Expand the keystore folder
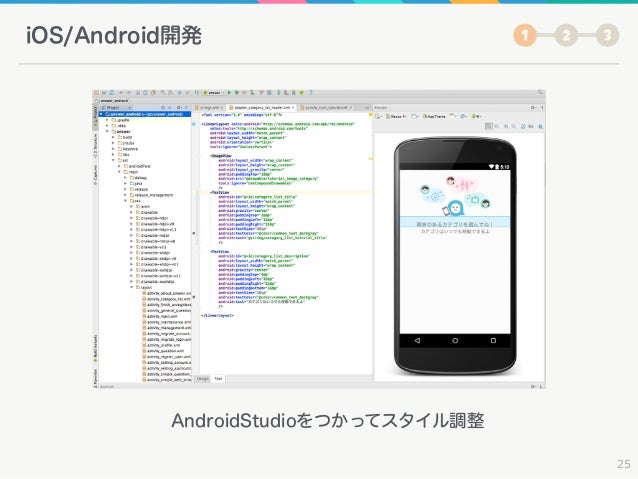This screenshot has height=479, width=638. click(x=114, y=149)
